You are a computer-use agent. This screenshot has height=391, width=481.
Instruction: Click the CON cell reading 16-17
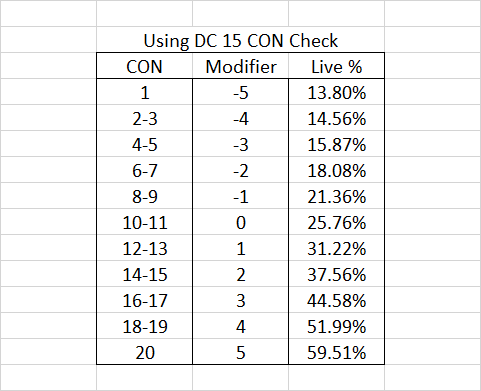[x=144, y=300]
